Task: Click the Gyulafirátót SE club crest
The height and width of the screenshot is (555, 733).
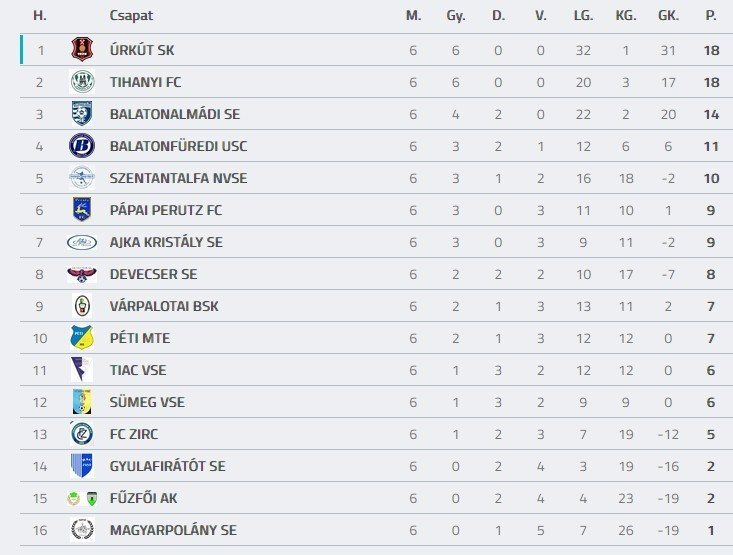Action: coord(82,466)
